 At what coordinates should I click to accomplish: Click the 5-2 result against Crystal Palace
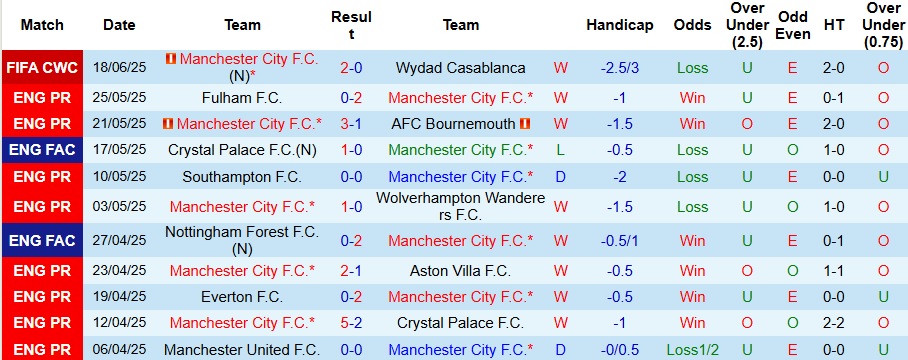click(352, 322)
